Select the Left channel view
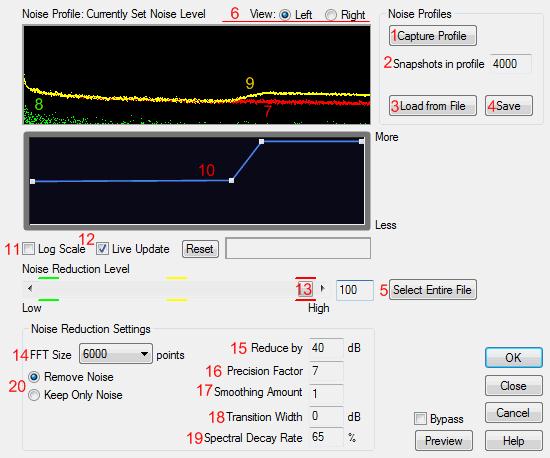Screen dimensions: 550x458 point(285,15)
